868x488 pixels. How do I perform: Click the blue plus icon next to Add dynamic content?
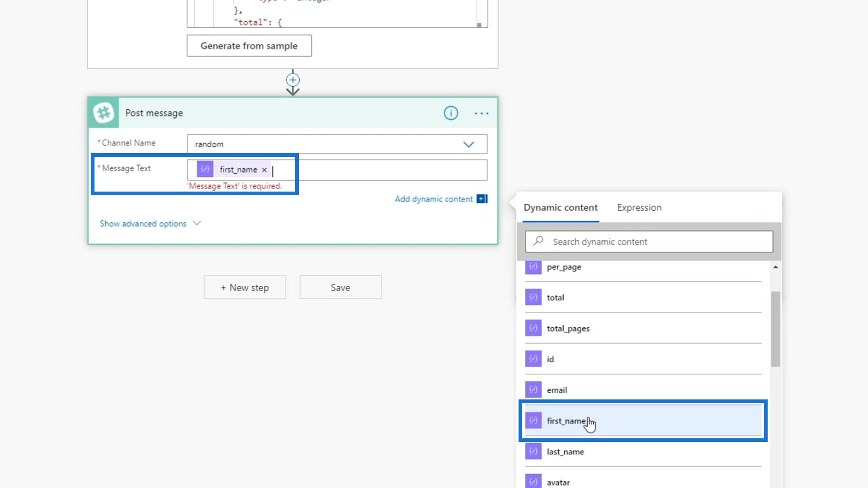pyautogui.click(x=482, y=199)
